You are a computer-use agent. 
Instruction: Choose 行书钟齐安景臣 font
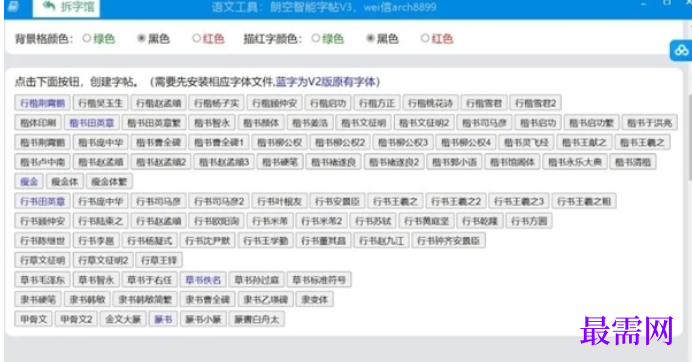point(448,241)
